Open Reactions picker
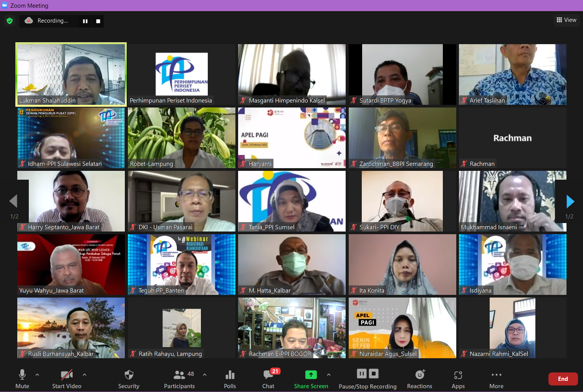The height and width of the screenshot is (392, 583). [420, 379]
